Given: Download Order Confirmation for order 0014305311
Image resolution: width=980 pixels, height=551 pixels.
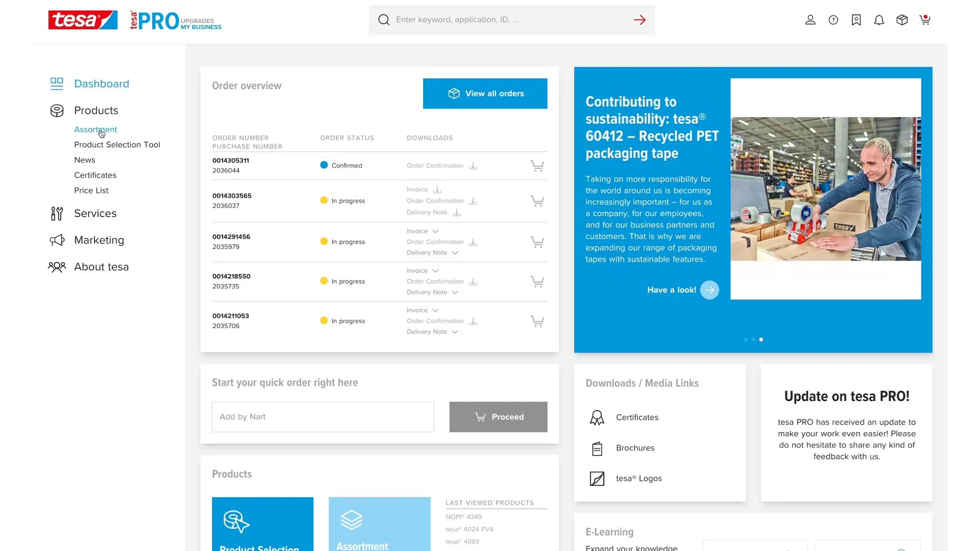Looking at the screenshot, I should (x=473, y=166).
